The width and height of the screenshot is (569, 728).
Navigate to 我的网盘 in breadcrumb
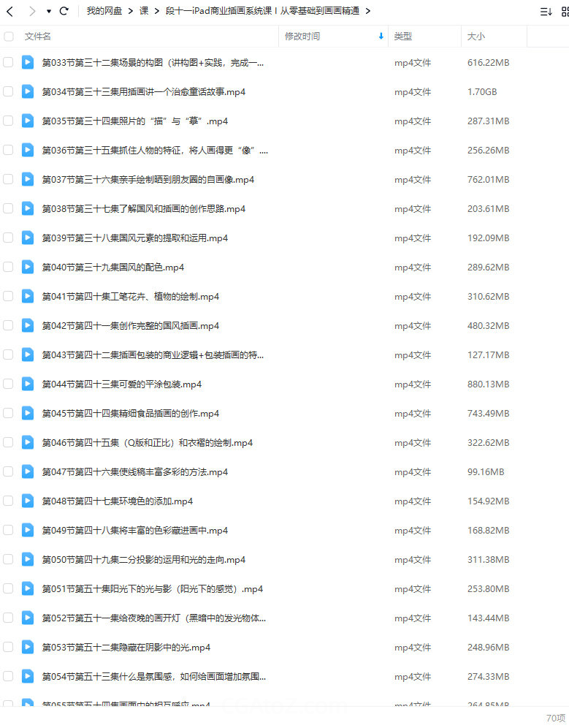pos(104,11)
